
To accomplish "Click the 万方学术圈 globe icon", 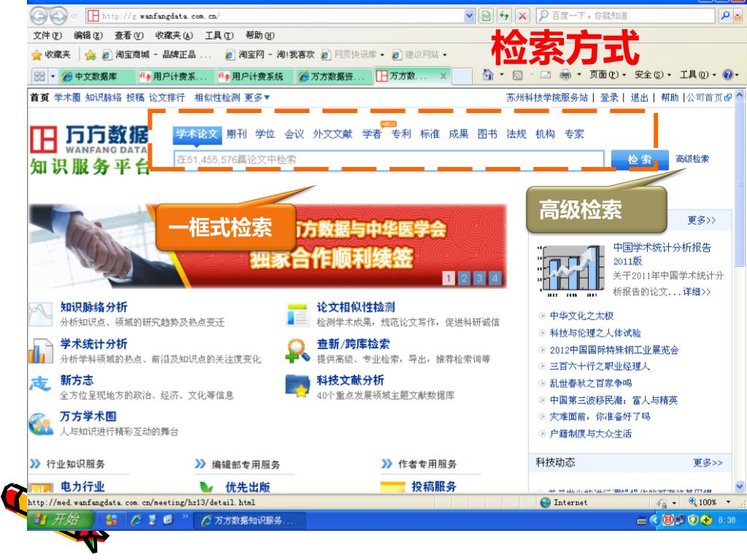I will coord(41,424).
